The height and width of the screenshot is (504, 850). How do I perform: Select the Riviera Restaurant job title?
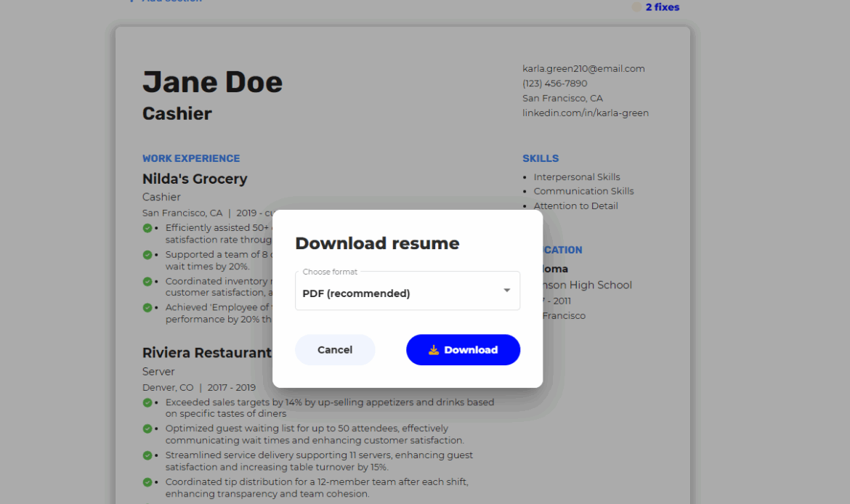point(207,353)
